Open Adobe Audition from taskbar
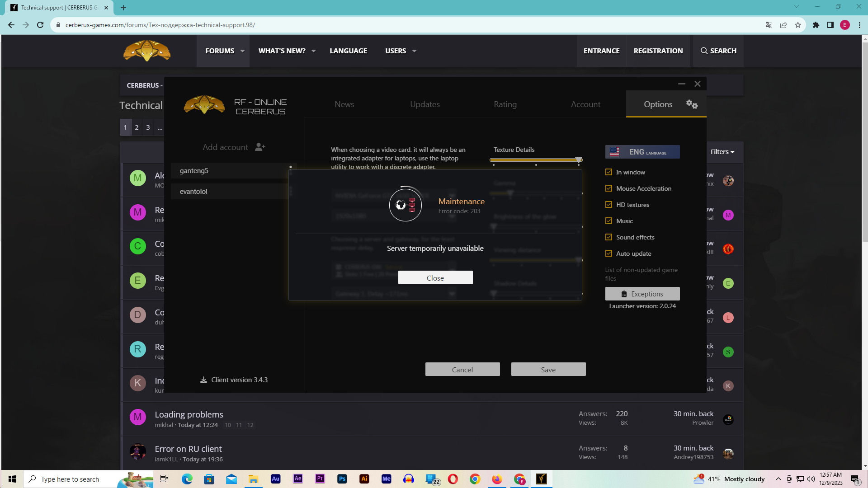This screenshot has height=488, width=868. [276, 479]
